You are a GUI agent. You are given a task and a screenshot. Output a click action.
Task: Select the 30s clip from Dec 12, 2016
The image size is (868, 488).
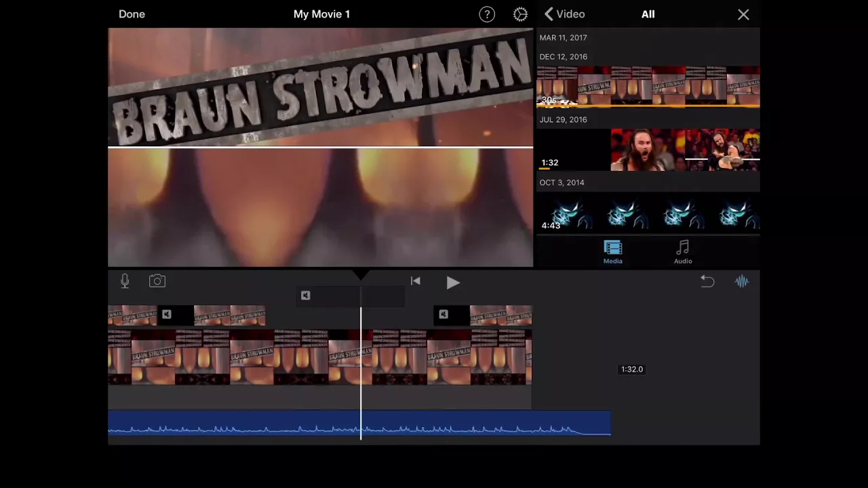[648, 87]
